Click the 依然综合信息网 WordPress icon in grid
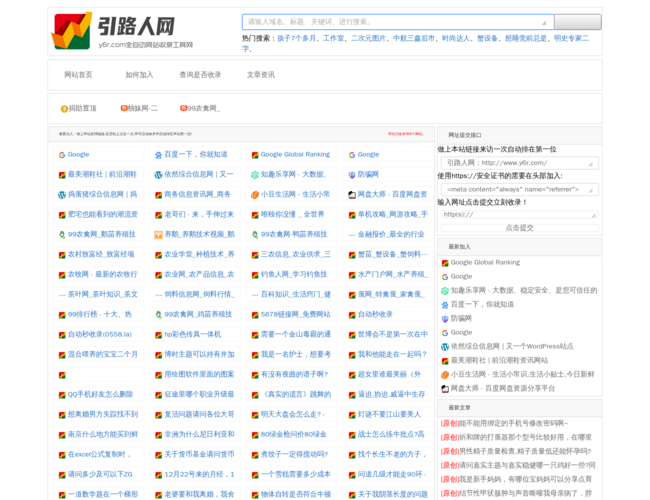650x500 pixels. pos(158,175)
